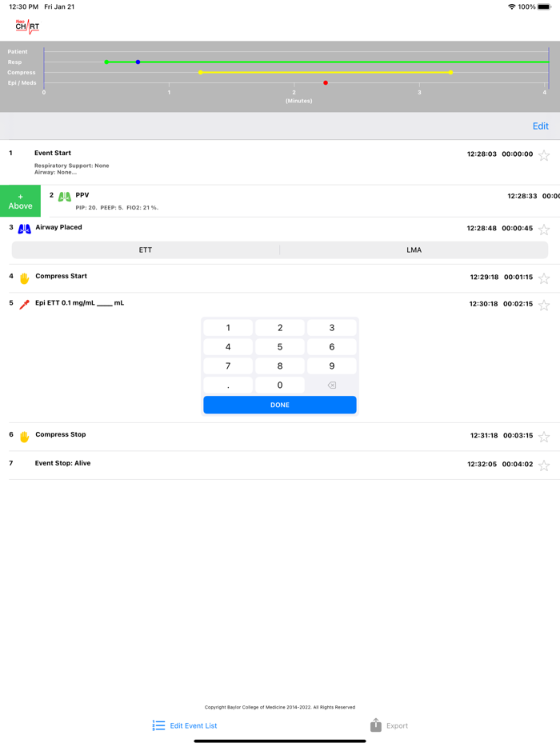This screenshot has height=747, width=560.
Task: Click the Compress timeline row label
Action: [22, 73]
